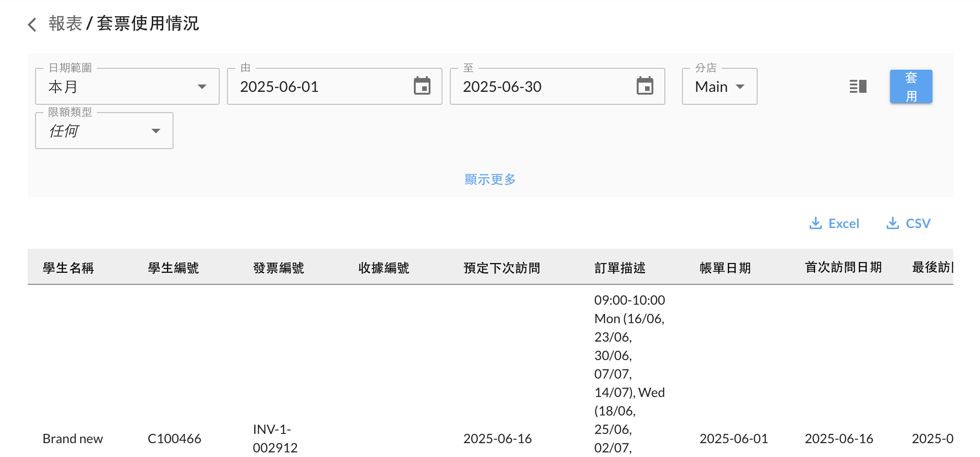Sort by 收據編號 column header

coord(384,268)
